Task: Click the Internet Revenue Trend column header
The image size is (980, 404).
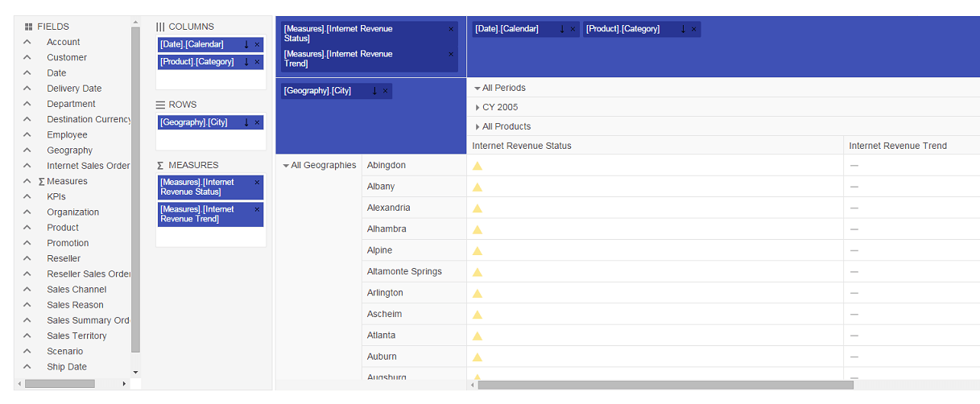Action: click(x=898, y=146)
